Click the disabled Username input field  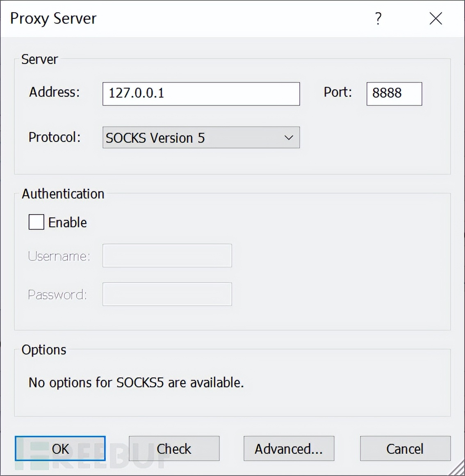[x=167, y=256]
